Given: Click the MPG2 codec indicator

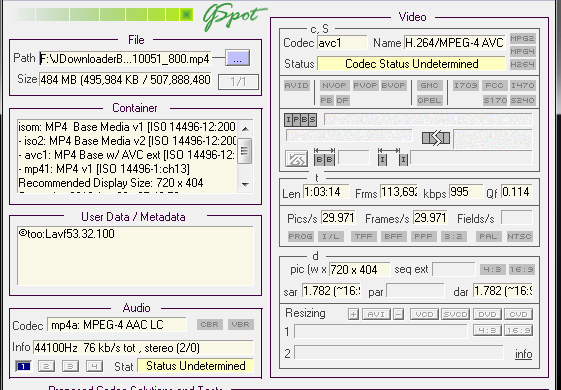Looking at the screenshot, I should tap(522, 39).
